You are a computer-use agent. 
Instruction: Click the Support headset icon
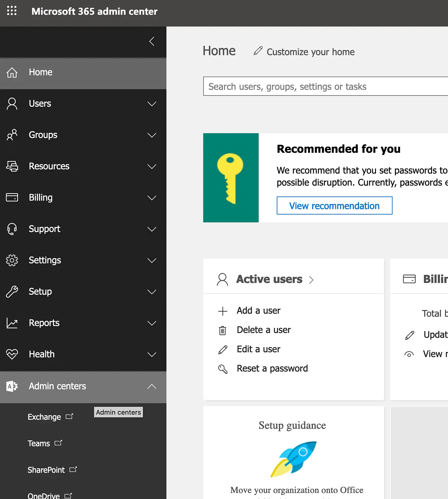(12, 229)
